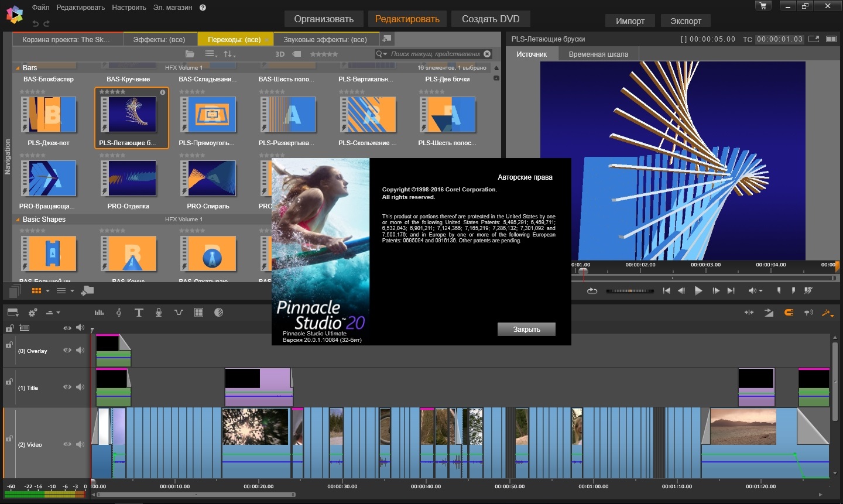Select the Эффекты: (все) library tab
The width and height of the screenshot is (843, 504).
point(159,39)
